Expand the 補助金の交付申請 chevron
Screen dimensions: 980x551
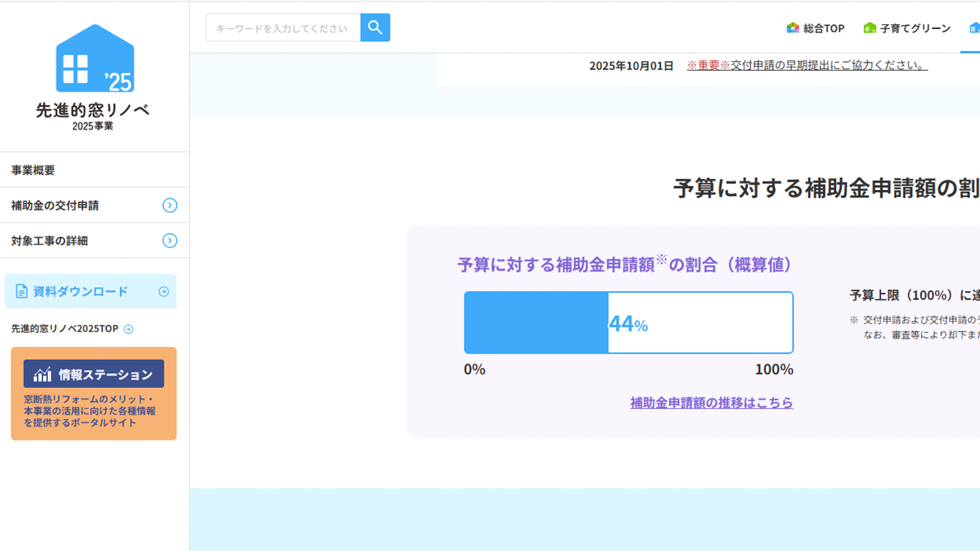point(170,205)
